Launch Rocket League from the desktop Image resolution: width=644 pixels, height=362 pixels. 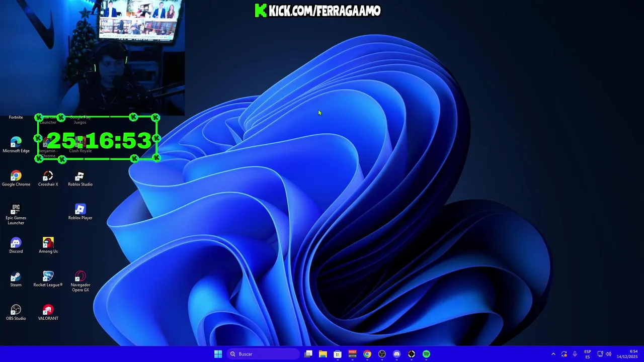click(x=48, y=279)
